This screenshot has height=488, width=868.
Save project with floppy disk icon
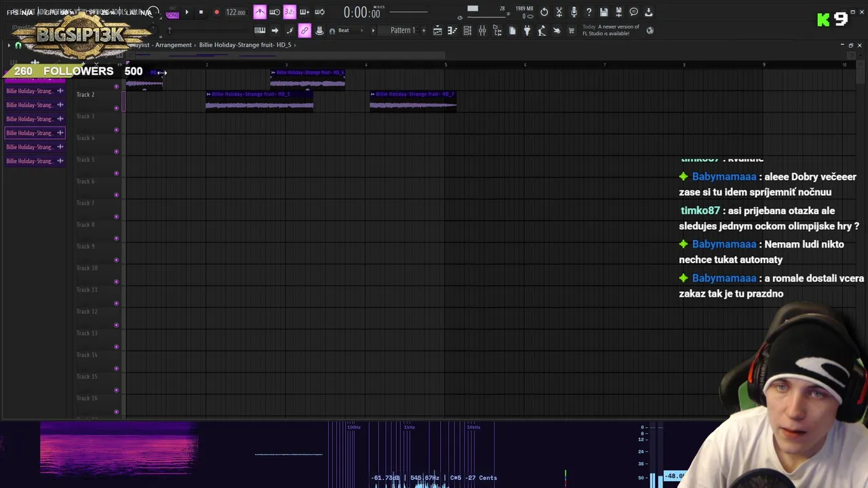(x=604, y=12)
